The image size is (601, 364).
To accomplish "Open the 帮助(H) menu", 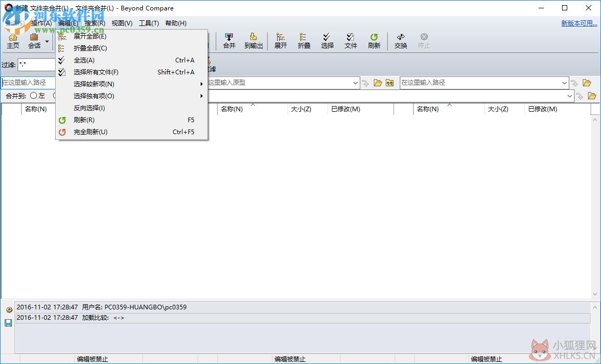I will (x=176, y=23).
